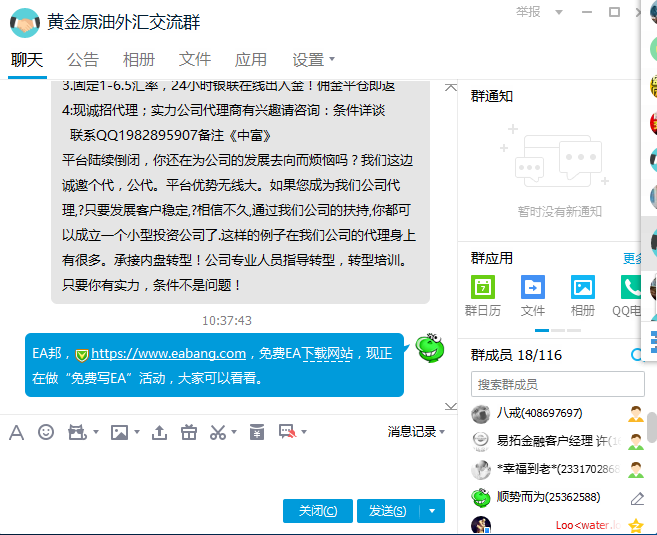Click the green frog sender avatar
Screen dimensions: 657x535
[x=429, y=348]
